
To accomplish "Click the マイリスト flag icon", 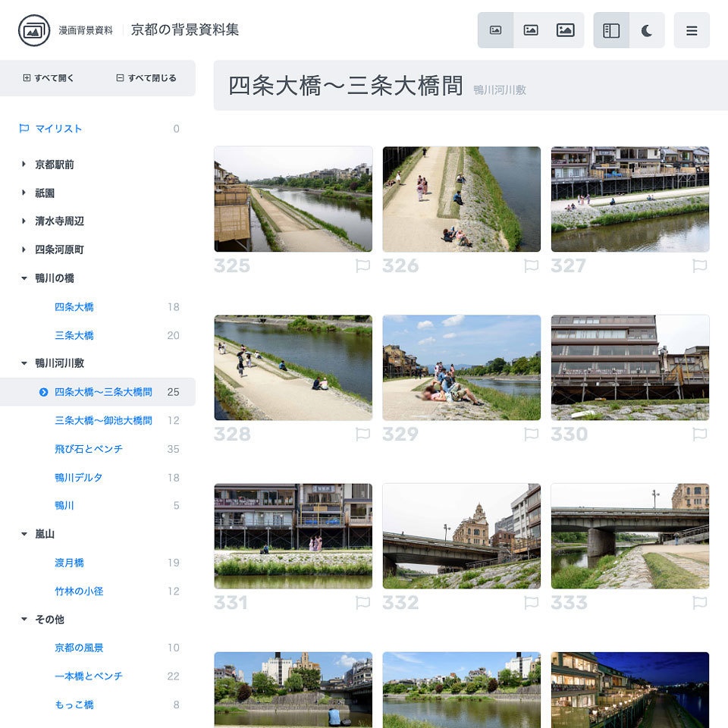I will coord(23,129).
